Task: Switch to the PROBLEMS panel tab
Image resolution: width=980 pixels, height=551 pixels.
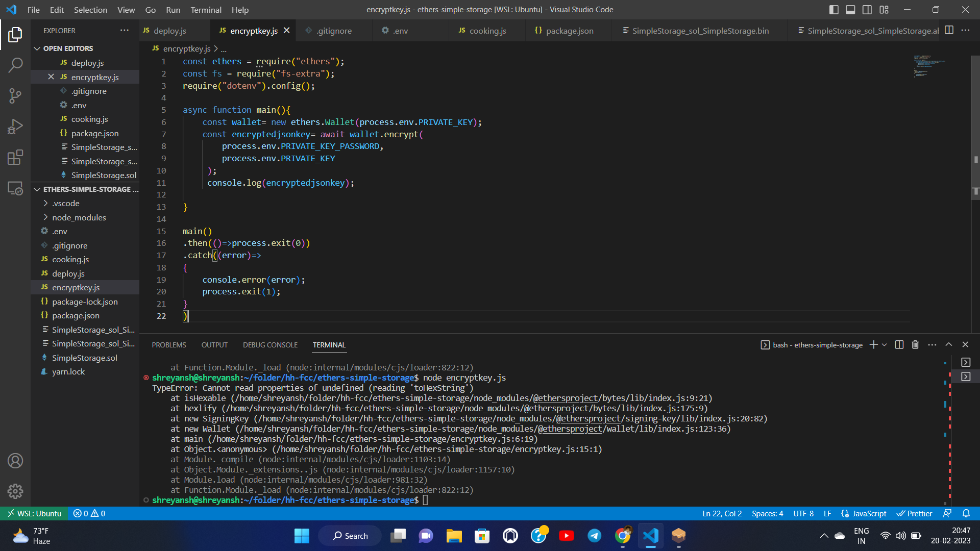Action: [x=168, y=345]
